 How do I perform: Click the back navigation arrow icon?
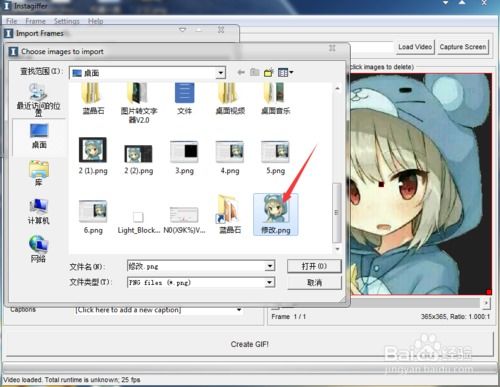pos(241,72)
